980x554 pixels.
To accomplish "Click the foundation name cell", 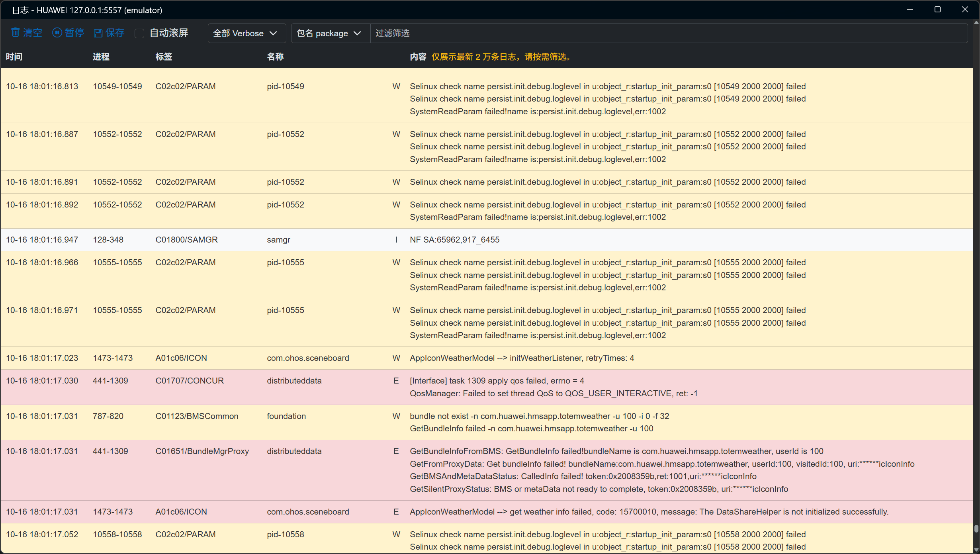I will click(286, 416).
